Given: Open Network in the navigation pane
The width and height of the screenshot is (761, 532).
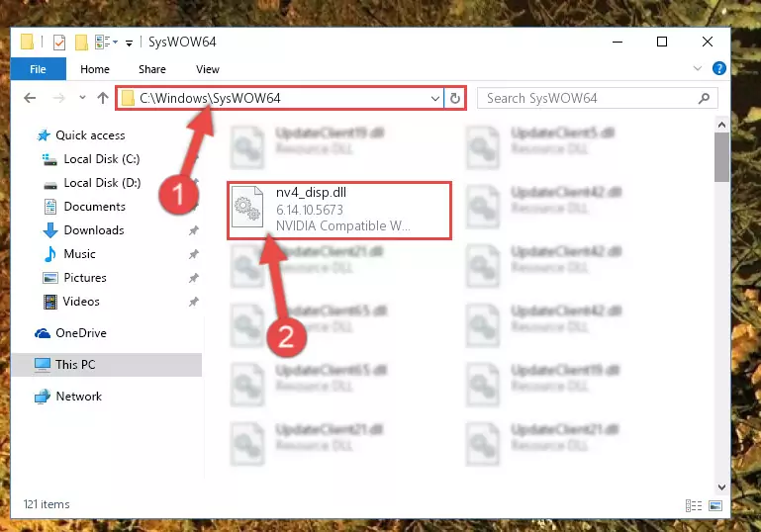Looking at the screenshot, I should (78, 397).
